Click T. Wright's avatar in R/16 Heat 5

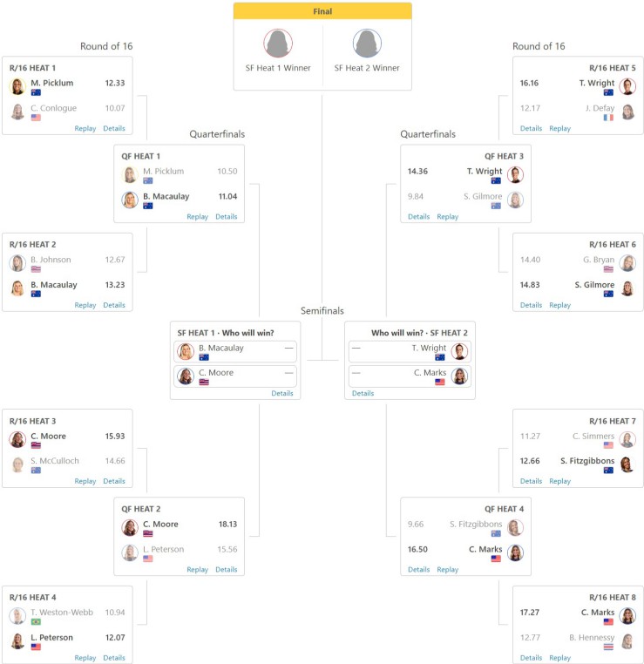[x=627, y=86]
